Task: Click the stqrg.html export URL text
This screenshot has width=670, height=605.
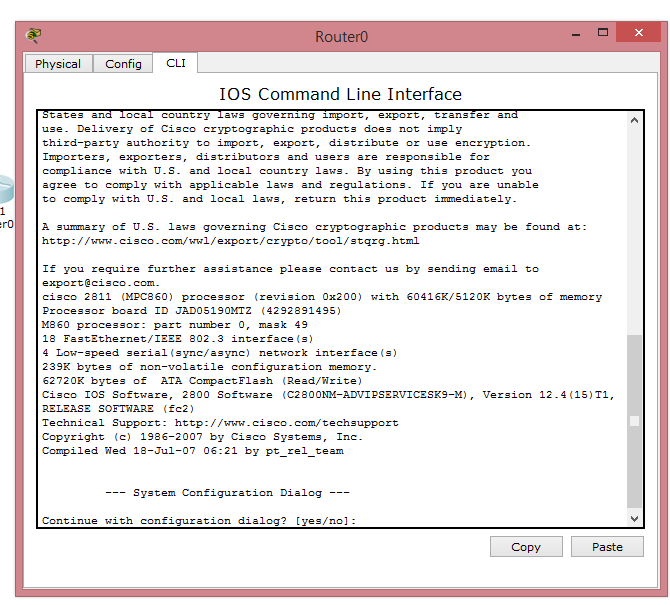Action: point(231,241)
